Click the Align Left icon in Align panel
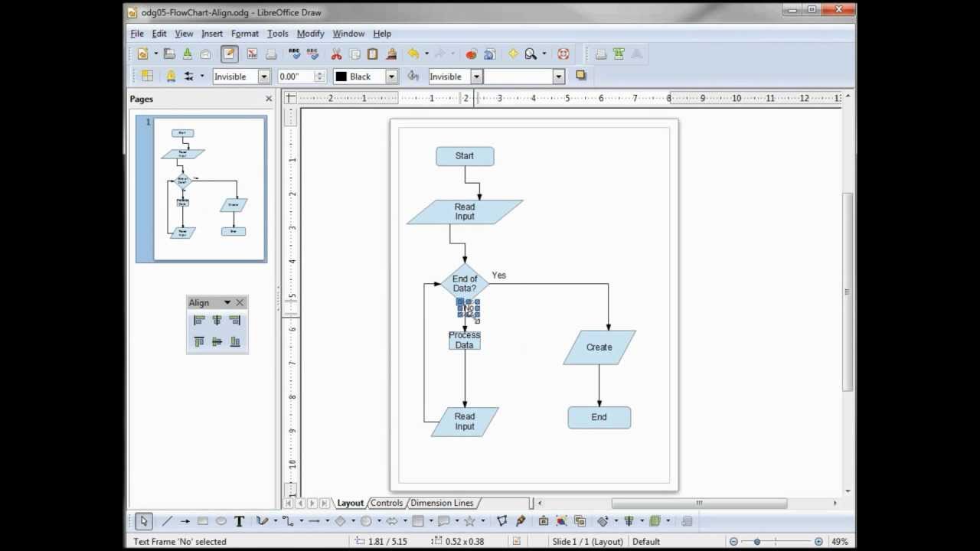The width and height of the screenshot is (980, 551). pos(199,321)
